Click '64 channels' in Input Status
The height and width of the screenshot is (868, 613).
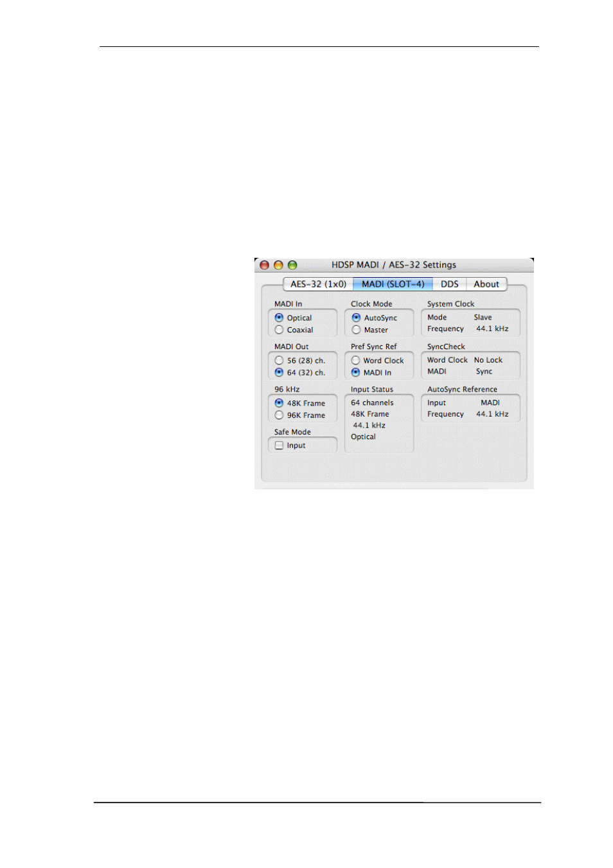tap(372, 402)
